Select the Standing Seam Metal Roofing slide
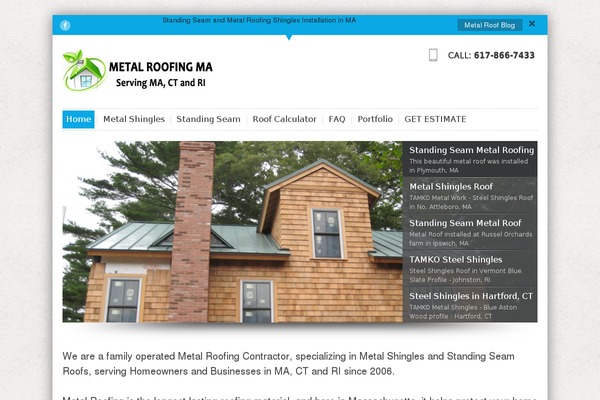Viewport: 600px width, 400px height. (470, 159)
